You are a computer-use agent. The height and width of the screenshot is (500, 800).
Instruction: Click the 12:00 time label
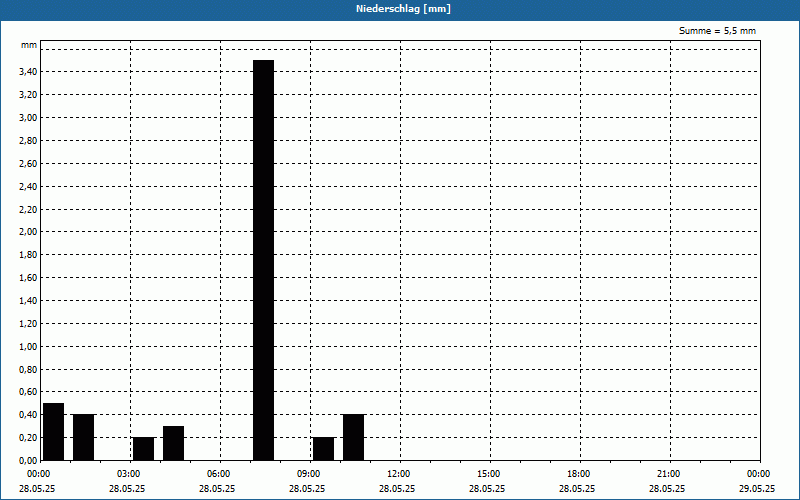pos(398,474)
